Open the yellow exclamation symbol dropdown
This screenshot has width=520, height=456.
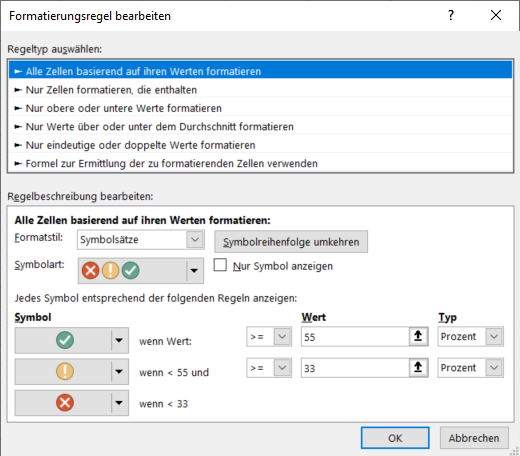[119, 371]
